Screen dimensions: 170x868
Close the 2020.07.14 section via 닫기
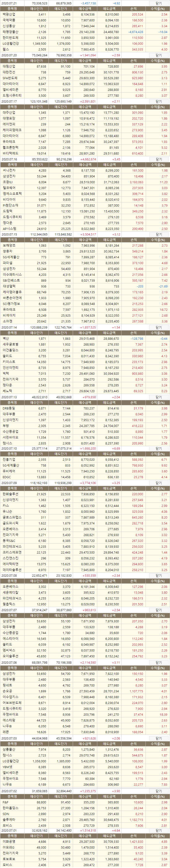[x=159, y=327]
